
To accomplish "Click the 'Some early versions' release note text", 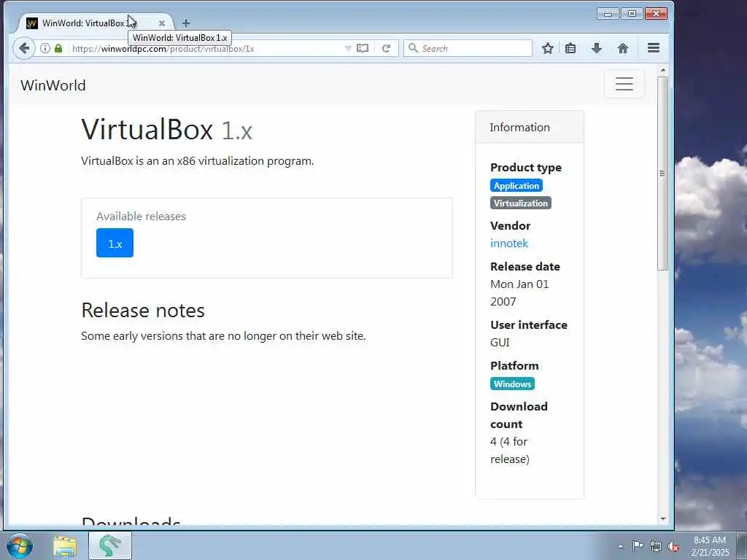I will coord(223,335).
